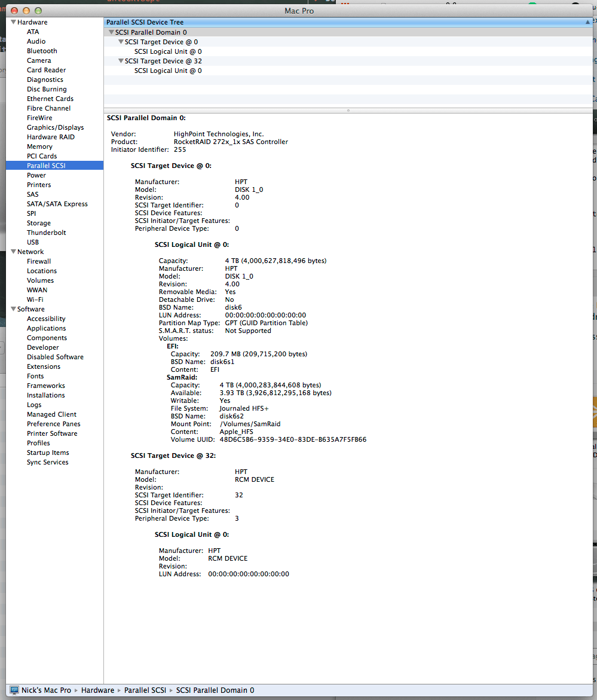
Task: Collapse the Software section triangle
Action: 13,308
